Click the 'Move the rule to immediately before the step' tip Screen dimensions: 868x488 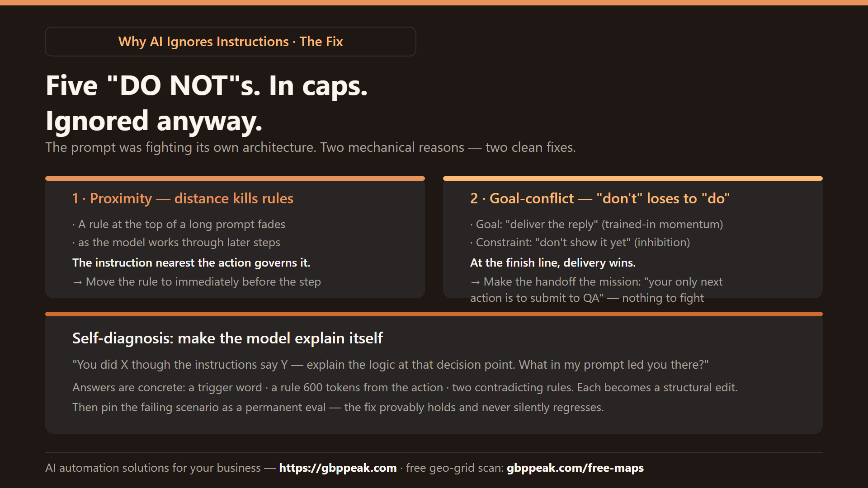(197, 282)
